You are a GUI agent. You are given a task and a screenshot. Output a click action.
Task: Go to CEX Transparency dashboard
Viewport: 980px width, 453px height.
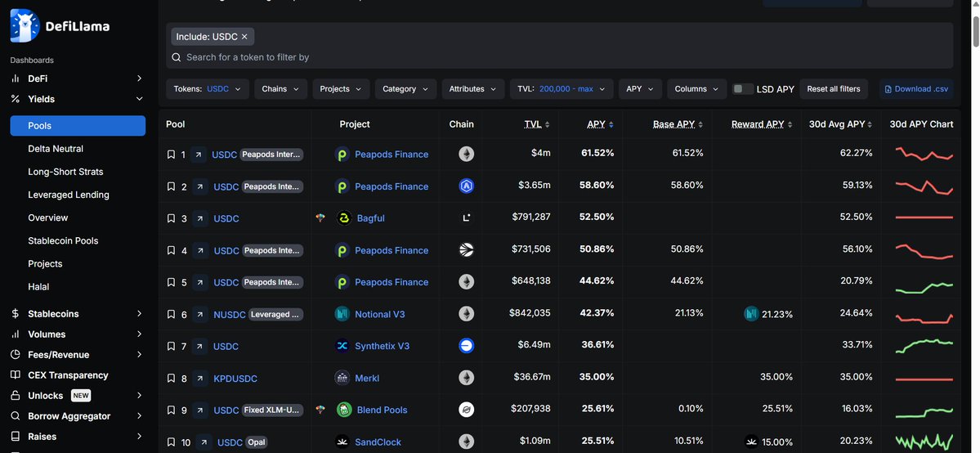coord(68,375)
